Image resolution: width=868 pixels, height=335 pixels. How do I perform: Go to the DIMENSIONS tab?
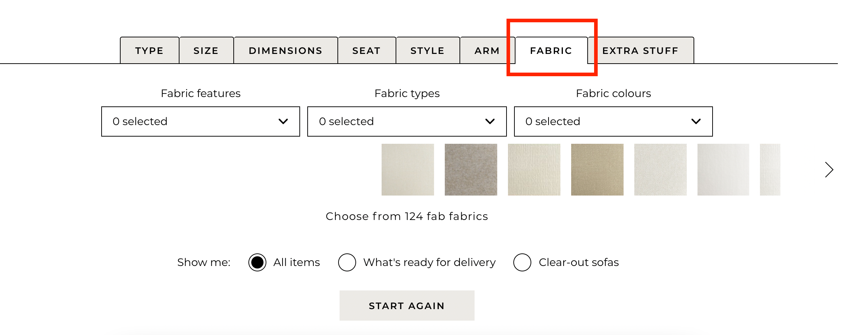click(x=286, y=50)
